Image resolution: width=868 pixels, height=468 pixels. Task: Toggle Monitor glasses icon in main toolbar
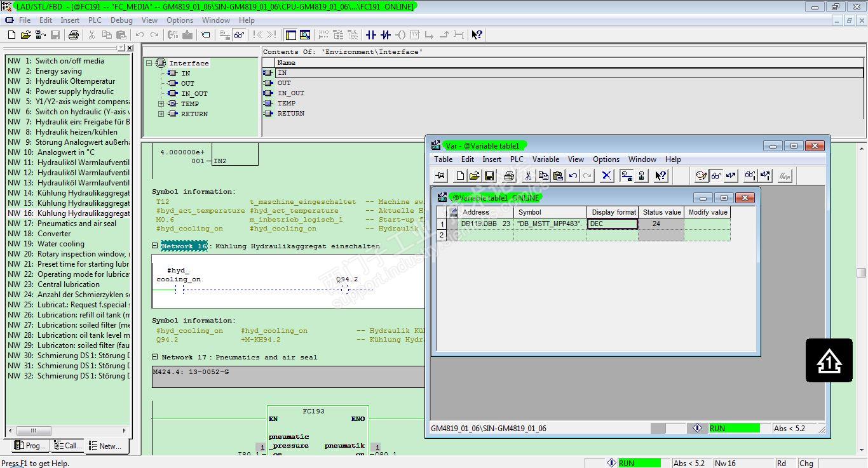coord(239,35)
